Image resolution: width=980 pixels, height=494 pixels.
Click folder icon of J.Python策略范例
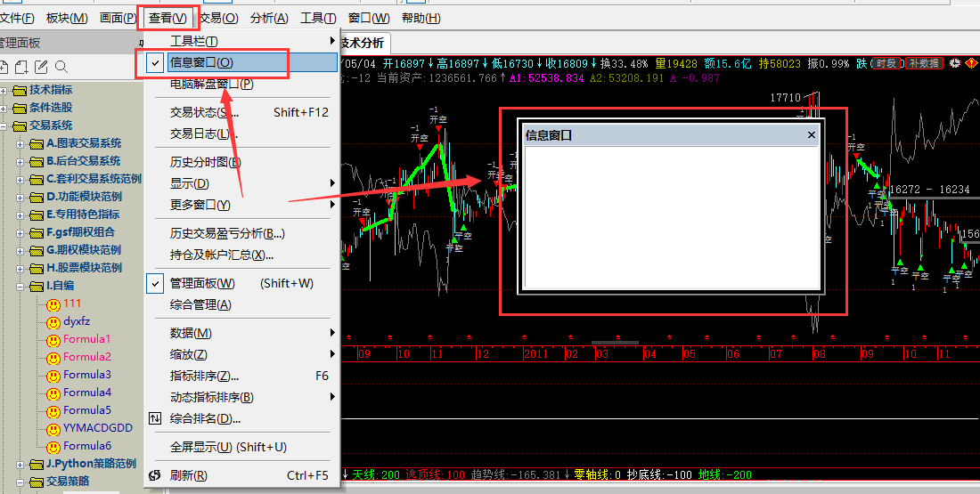click(37, 464)
